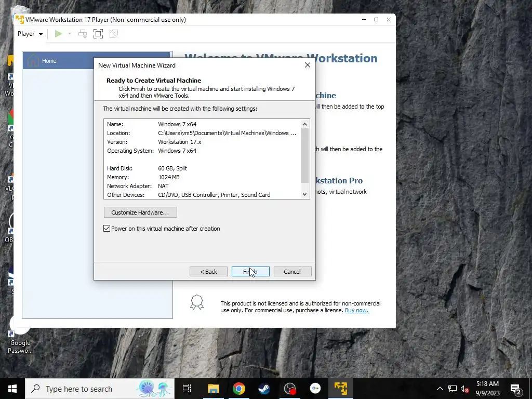This screenshot has height=399, width=532.
Task: Close the New Virtual Machine Wizard dialog
Action: click(x=308, y=65)
